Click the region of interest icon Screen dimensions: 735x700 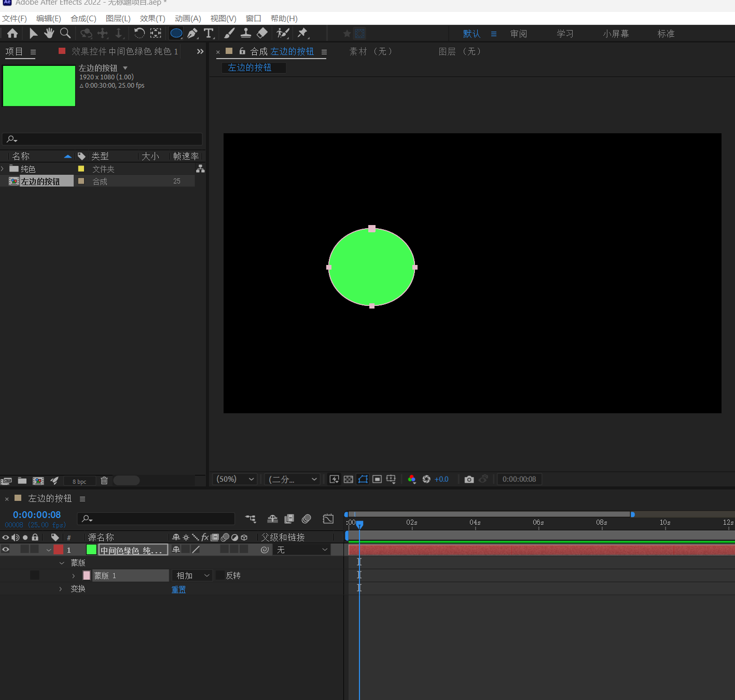[x=377, y=479]
